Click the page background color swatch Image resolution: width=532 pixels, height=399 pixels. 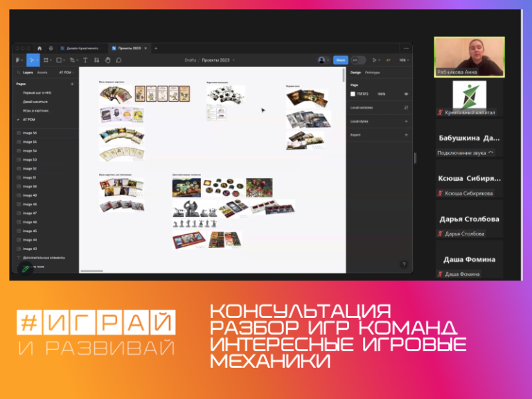353,94
